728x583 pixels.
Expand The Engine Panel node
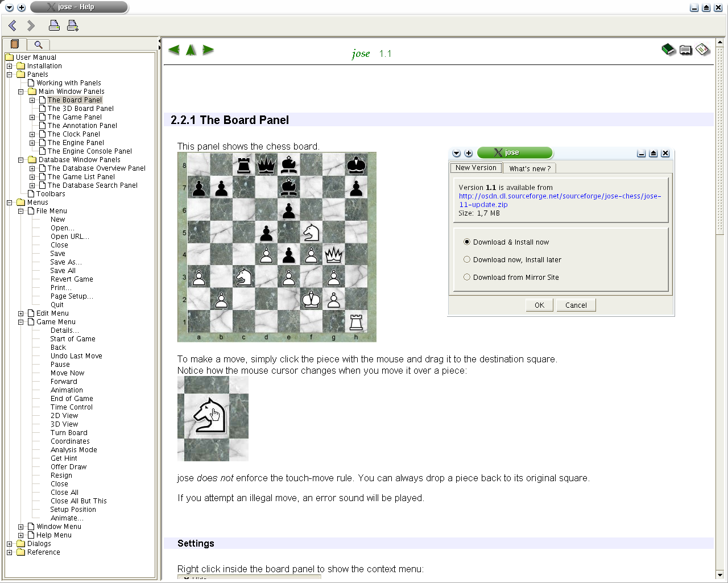pos(32,143)
